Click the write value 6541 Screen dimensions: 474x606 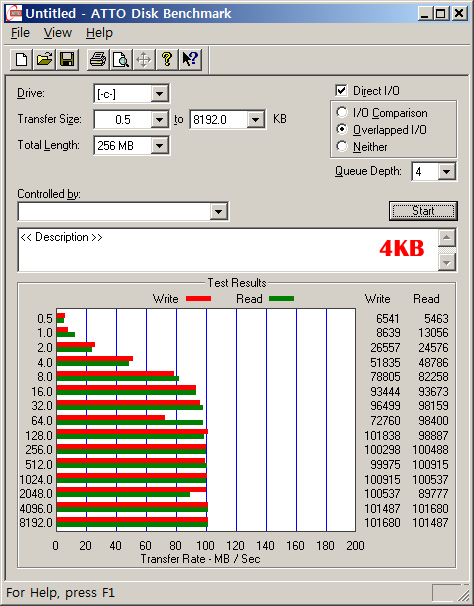[x=388, y=318]
